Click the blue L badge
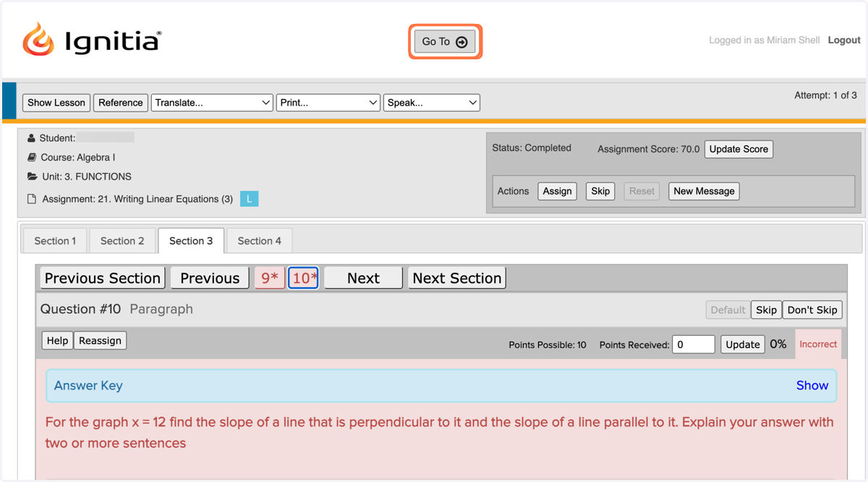 click(x=249, y=199)
